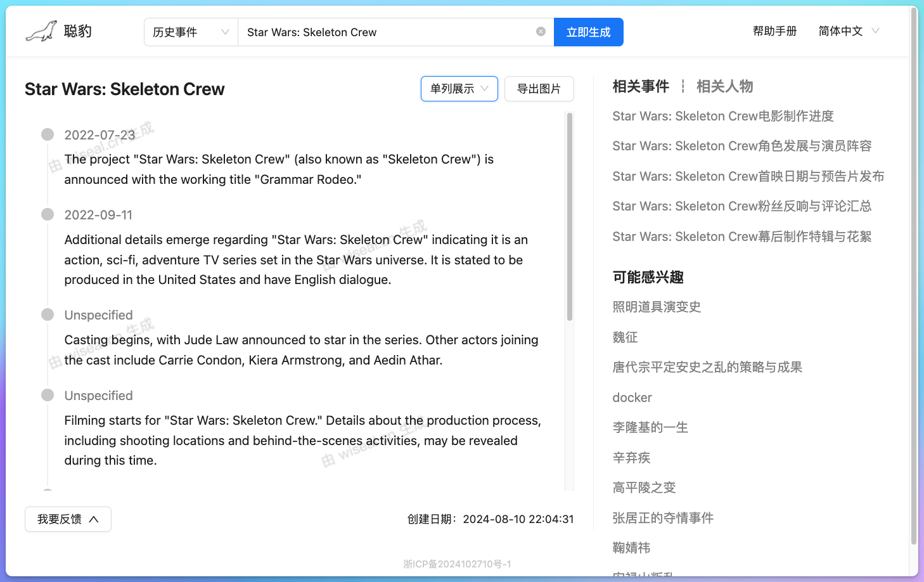Expand the 我要反馈 feedback button
The image size is (924, 582).
tap(68, 519)
